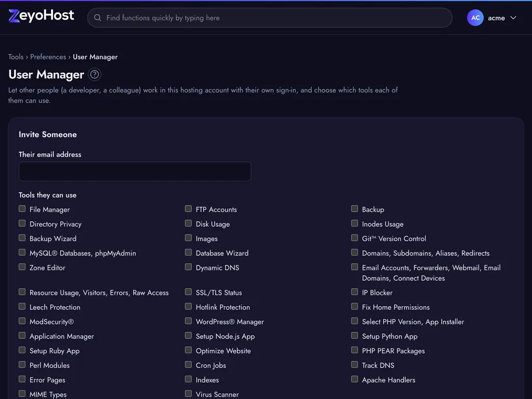This screenshot has height=399, width=532.
Task: Expand the acme account dropdown
Action: click(x=513, y=18)
